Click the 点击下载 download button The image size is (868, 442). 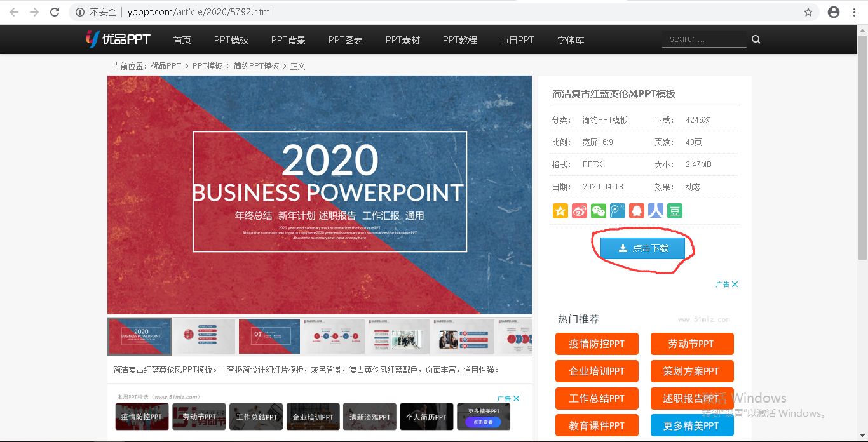643,248
